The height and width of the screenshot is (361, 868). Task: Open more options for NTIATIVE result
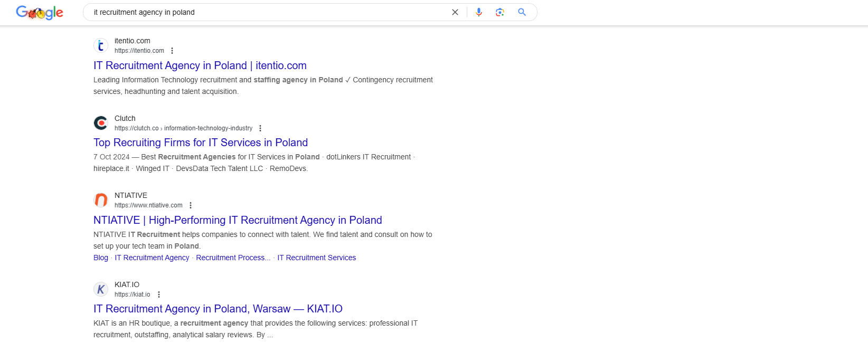(x=191, y=205)
